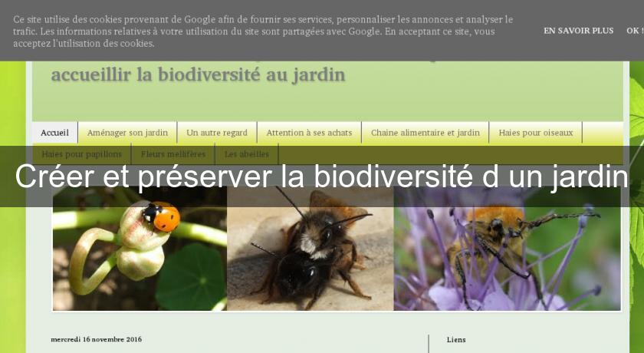Accept cookies with the OK button

coord(634,31)
